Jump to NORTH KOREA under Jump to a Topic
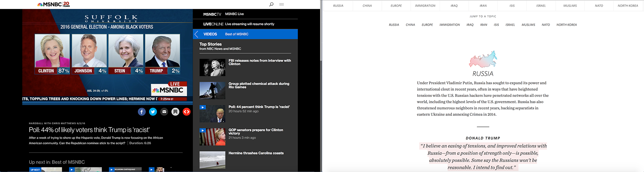Image resolution: width=644 pixels, height=172 pixels. point(567,25)
